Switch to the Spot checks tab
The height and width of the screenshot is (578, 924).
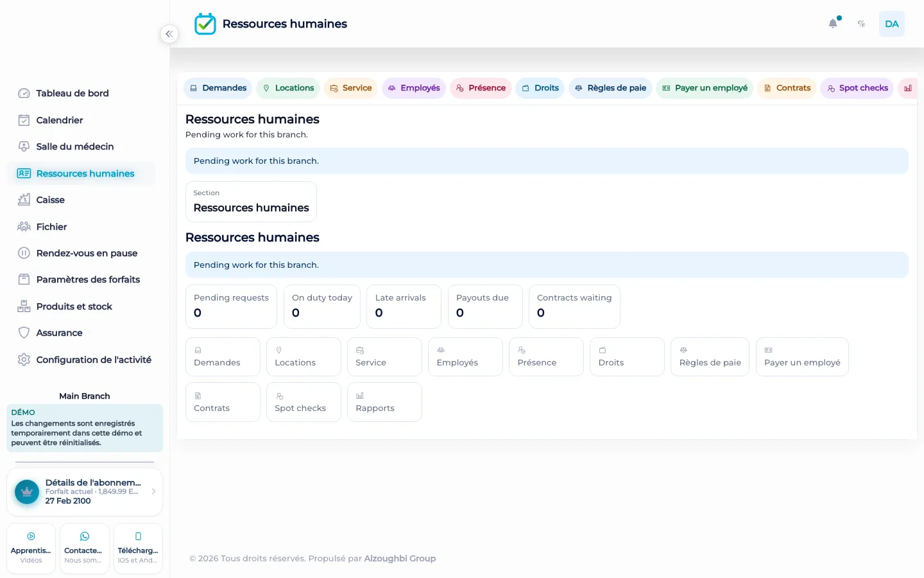857,88
